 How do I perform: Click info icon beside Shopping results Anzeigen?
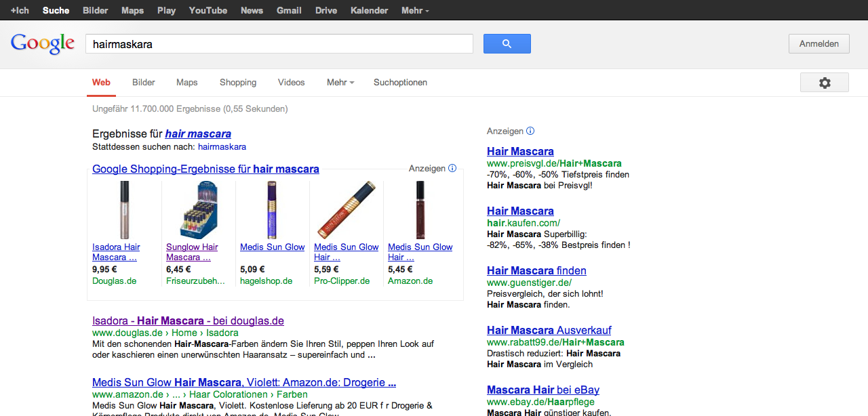click(x=452, y=169)
